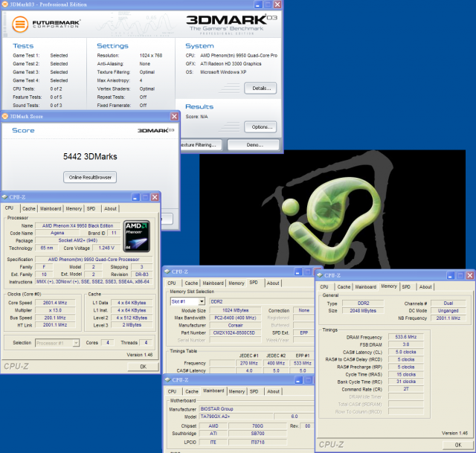Close the CPU-Z CPU tab window
This screenshot has height=453, width=476.
click(155, 197)
